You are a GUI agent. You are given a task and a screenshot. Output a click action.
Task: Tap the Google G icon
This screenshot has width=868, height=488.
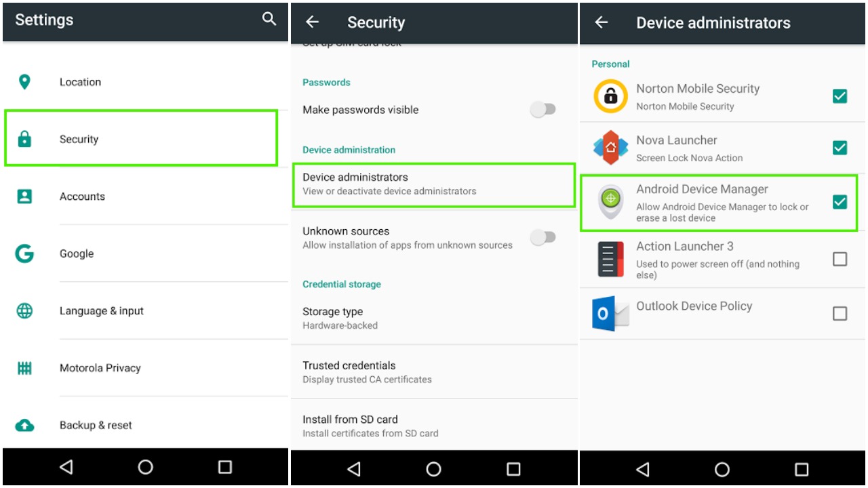(x=24, y=253)
